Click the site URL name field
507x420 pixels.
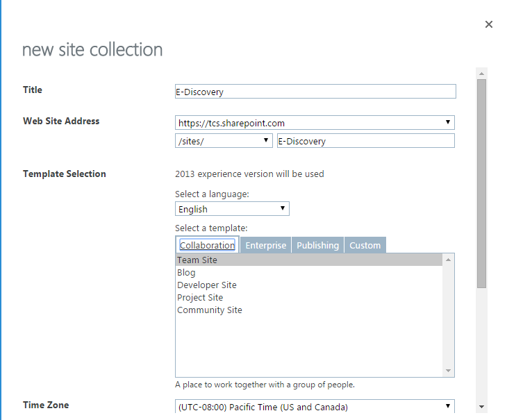(365, 141)
